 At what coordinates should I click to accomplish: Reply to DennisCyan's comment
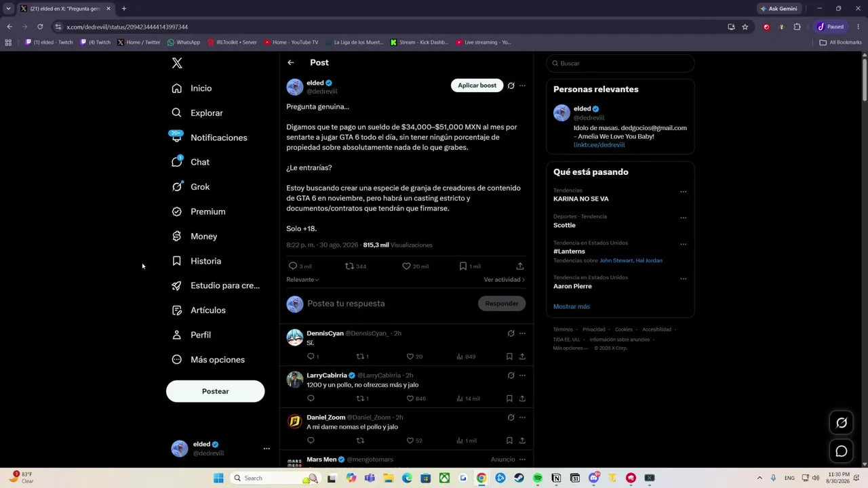[311, 357]
